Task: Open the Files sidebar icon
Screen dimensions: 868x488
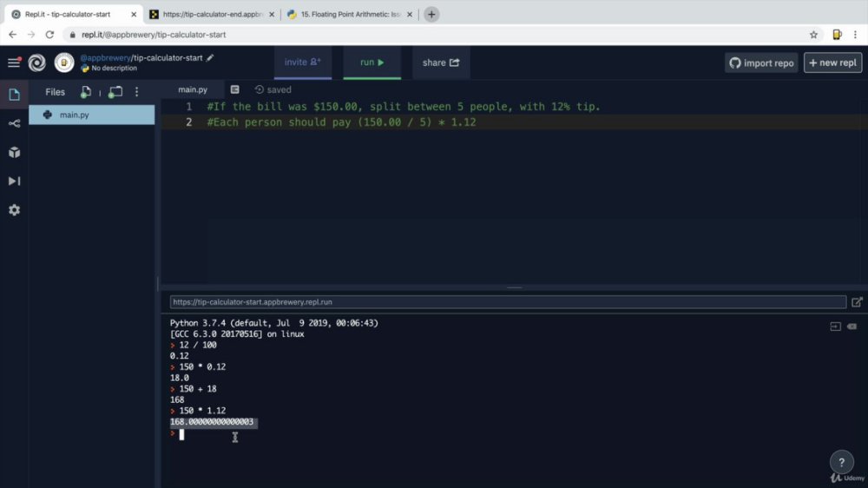Action: (15, 94)
